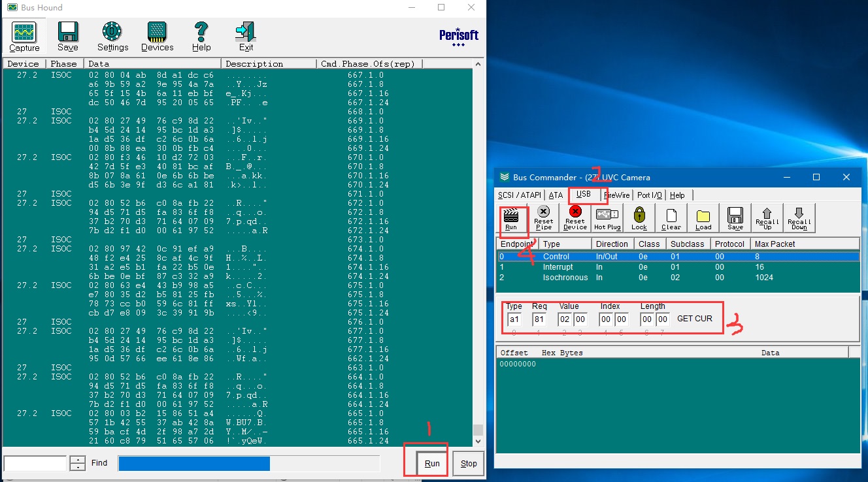Click the Protocol column header

pyautogui.click(x=729, y=244)
